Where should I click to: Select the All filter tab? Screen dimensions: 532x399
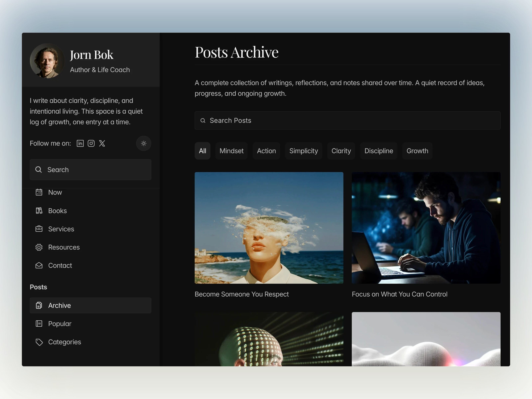202,151
